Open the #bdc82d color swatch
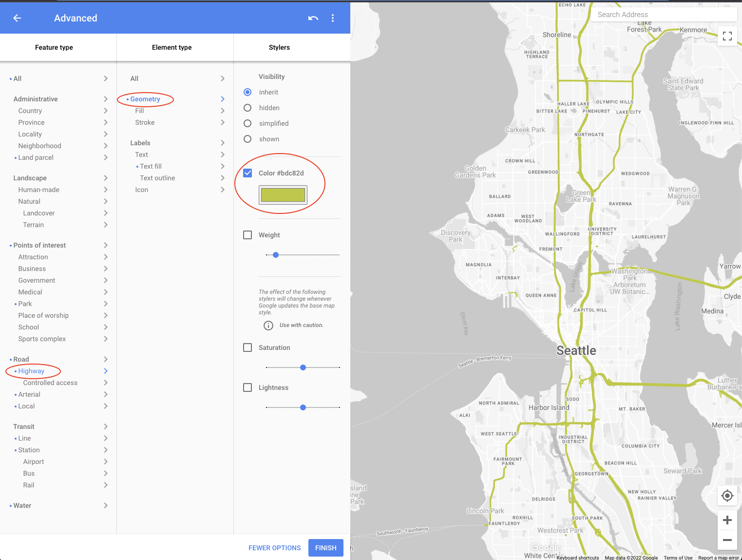This screenshot has height=560, width=742. point(283,194)
